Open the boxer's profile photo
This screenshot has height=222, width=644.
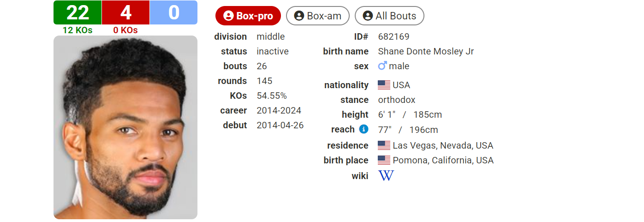click(125, 127)
